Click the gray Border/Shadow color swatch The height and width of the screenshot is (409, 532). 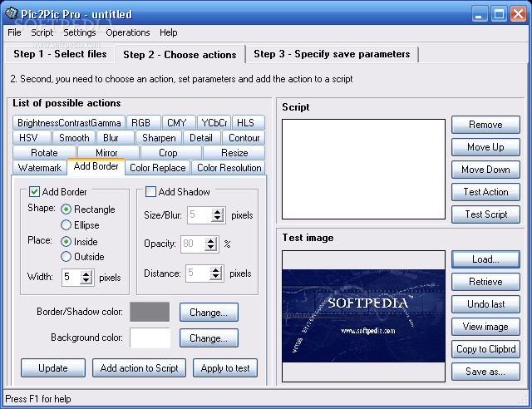[150, 312]
